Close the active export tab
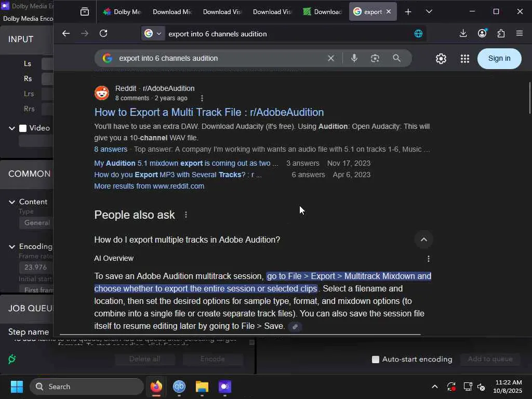532x399 pixels. pyautogui.click(x=389, y=11)
